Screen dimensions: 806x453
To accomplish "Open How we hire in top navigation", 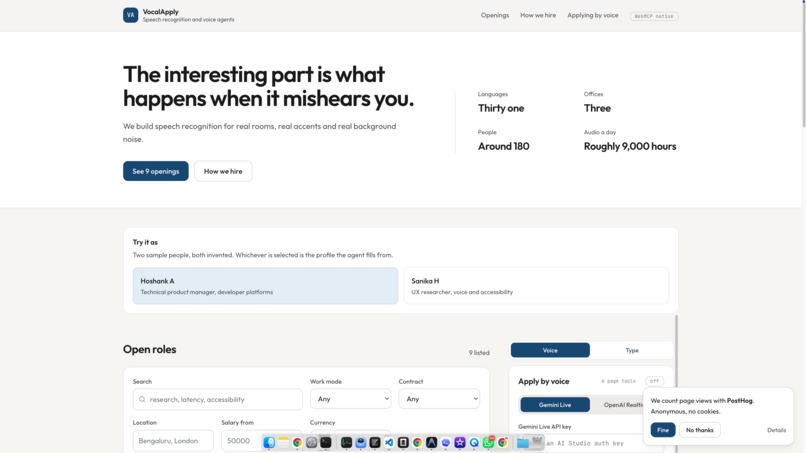I will [538, 15].
